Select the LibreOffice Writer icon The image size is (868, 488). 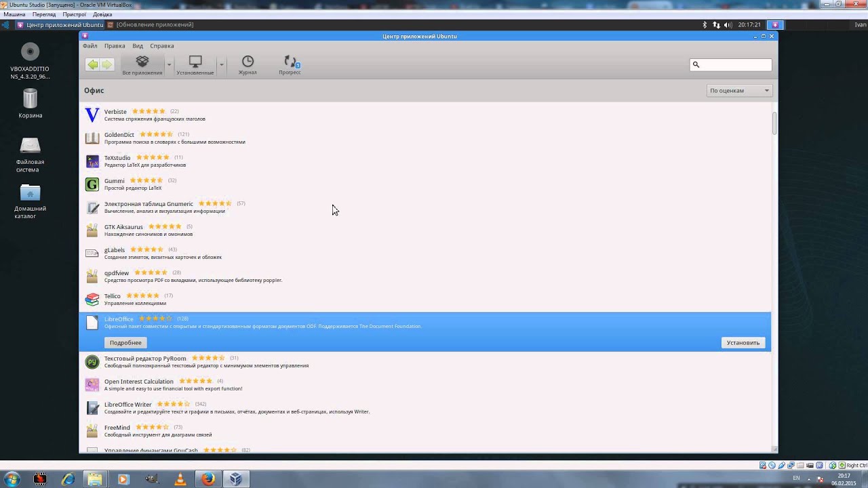(x=92, y=408)
